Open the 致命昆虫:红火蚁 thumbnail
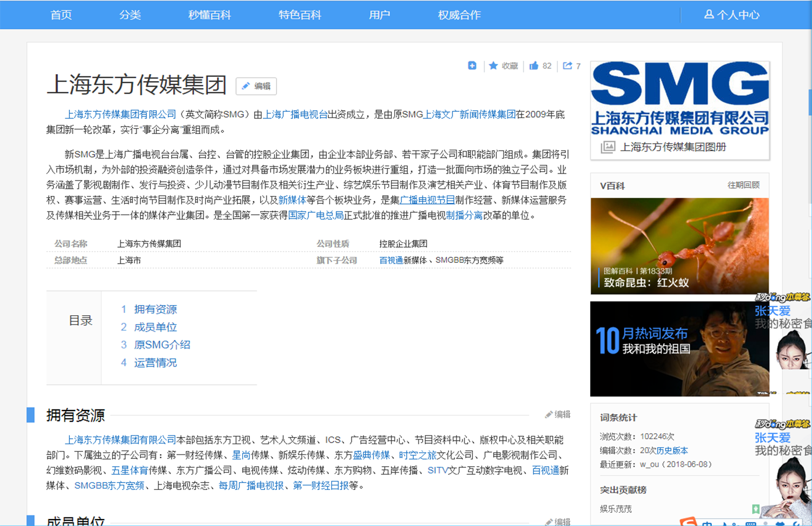Viewport: 812px width, 526px height. click(680, 246)
